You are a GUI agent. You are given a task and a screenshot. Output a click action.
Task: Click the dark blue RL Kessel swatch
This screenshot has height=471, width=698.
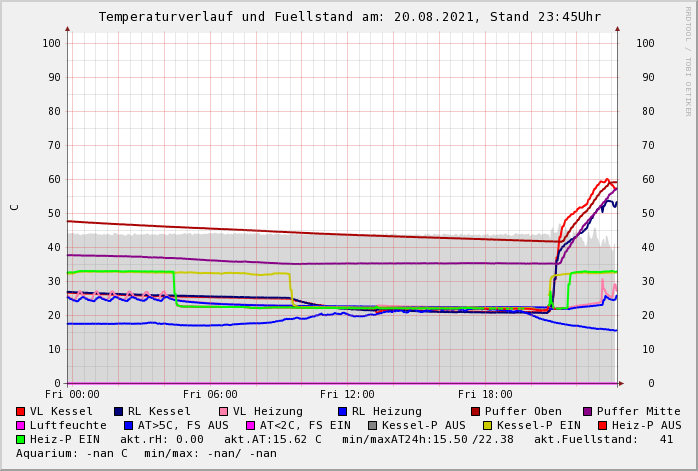118,411
